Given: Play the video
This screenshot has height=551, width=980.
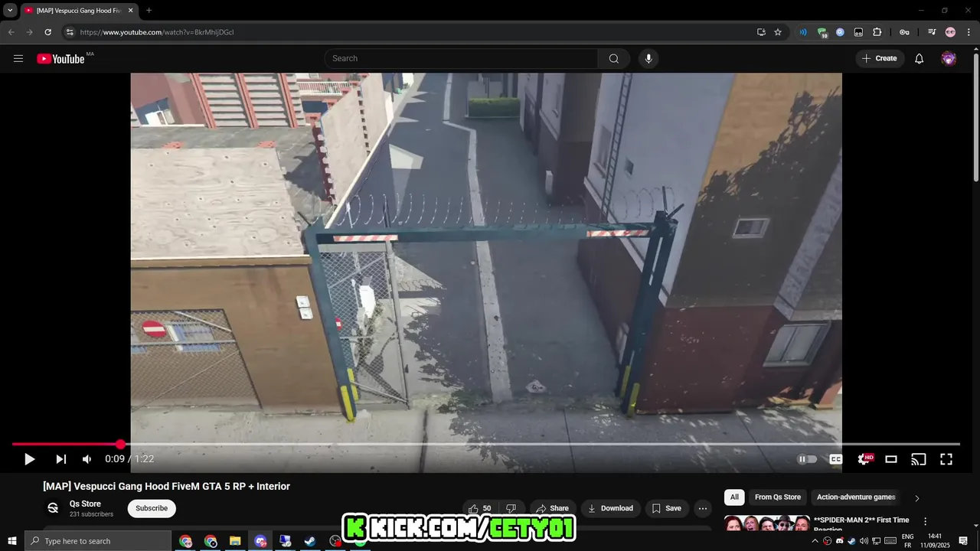Looking at the screenshot, I should tap(29, 459).
